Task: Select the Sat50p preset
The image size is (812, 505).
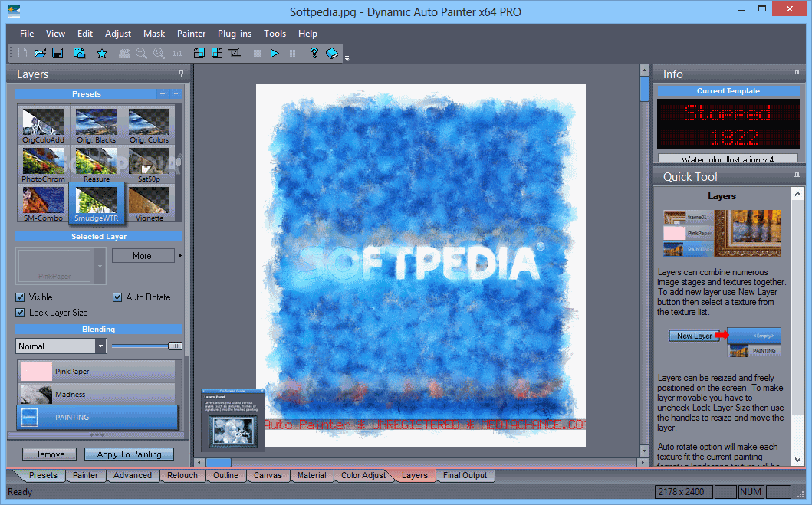Action: (x=150, y=165)
